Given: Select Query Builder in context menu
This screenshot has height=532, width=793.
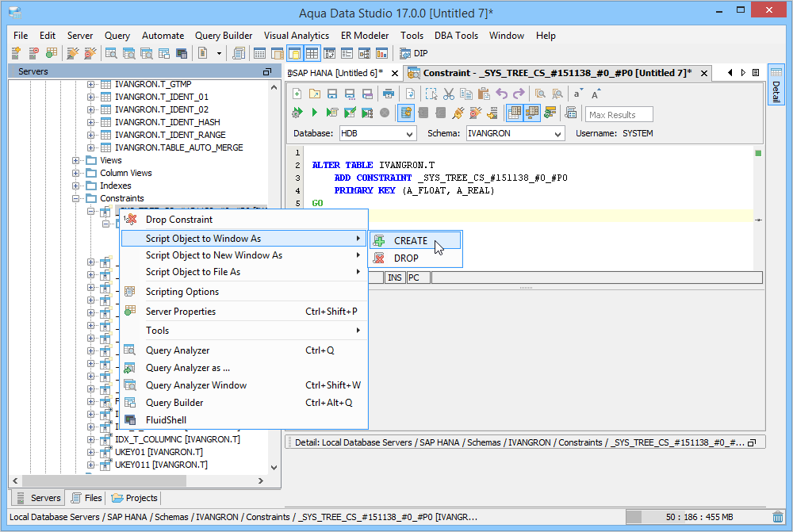Looking at the screenshot, I should coord(243,403).
